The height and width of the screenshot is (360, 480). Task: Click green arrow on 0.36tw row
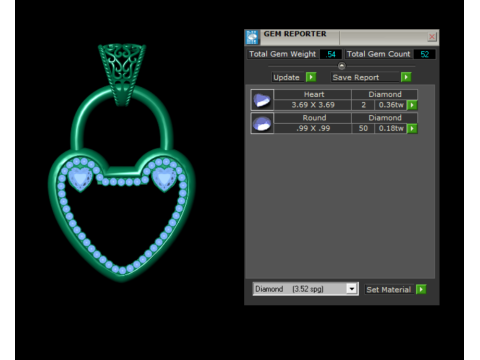pos(412,105)
